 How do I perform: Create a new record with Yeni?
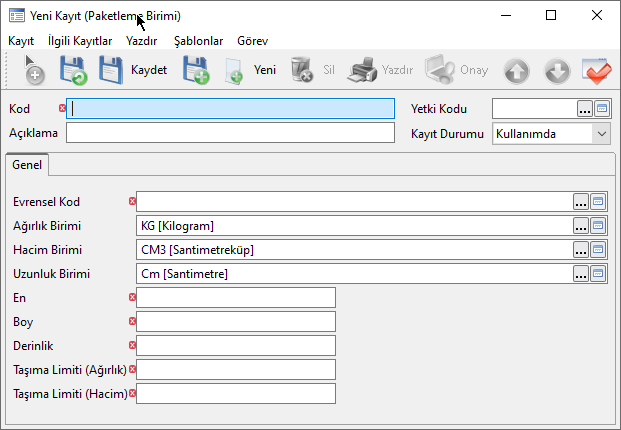click(x=251, y=70)
